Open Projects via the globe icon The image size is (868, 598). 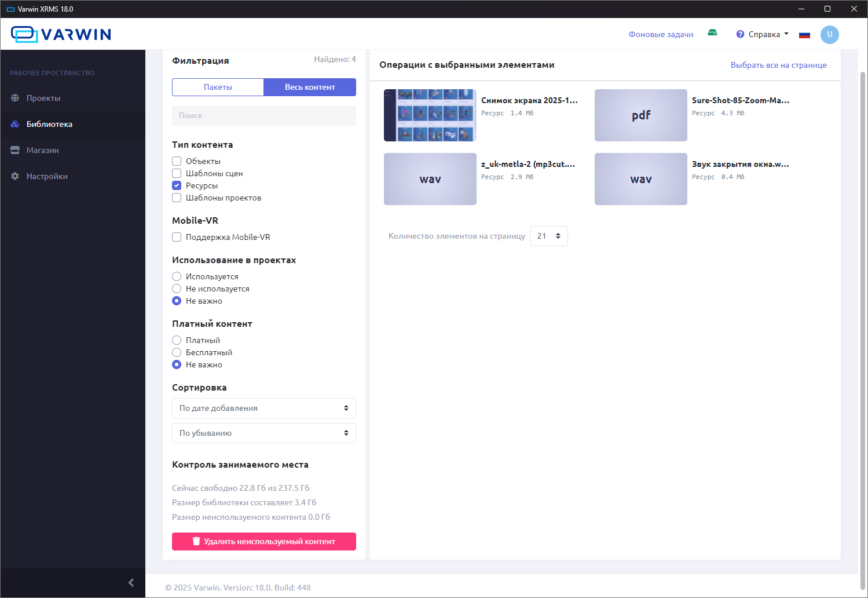click(15, 98)
